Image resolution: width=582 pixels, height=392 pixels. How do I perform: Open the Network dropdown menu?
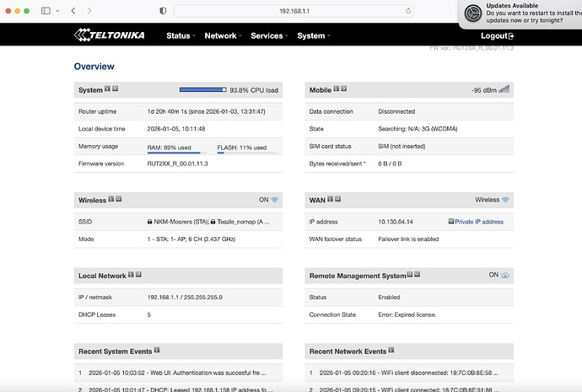(x=223, y=36)
